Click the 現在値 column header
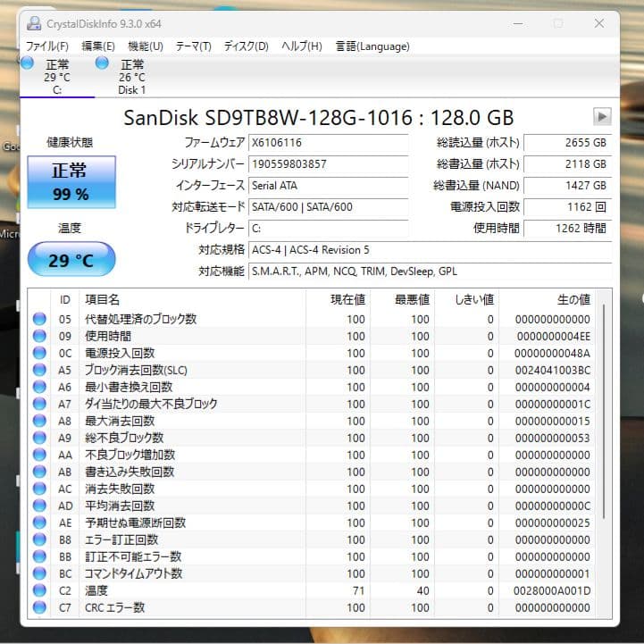The width and height of the screenshot is (644, 644). point(338,300)
